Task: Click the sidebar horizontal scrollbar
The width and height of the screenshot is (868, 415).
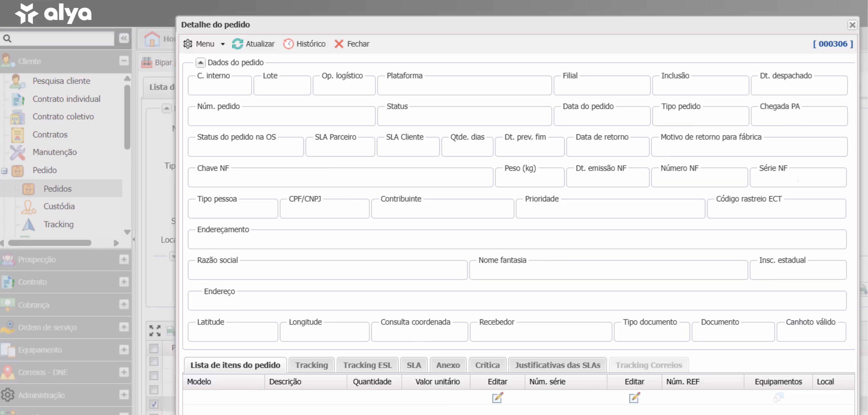Action: tap(49, 243)
